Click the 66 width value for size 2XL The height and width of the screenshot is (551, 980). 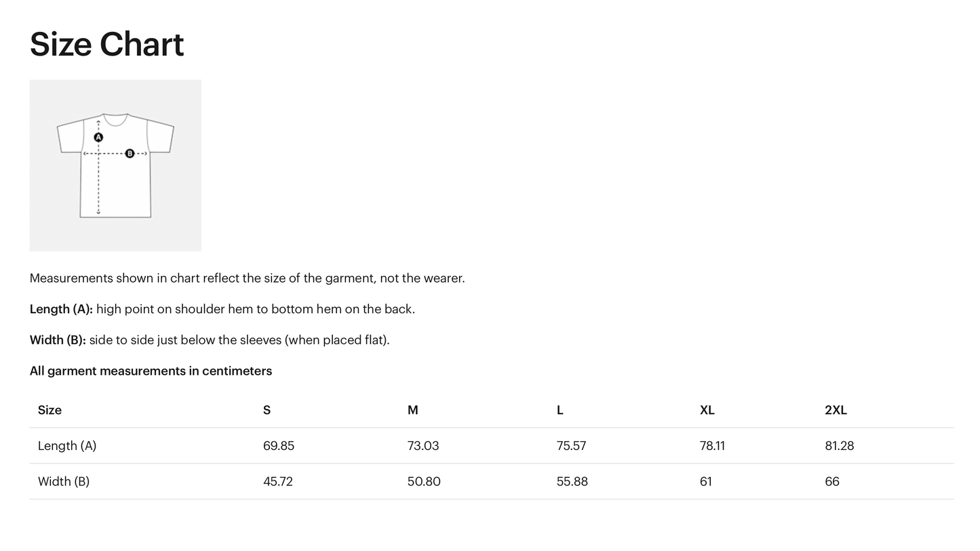[832, 482]
